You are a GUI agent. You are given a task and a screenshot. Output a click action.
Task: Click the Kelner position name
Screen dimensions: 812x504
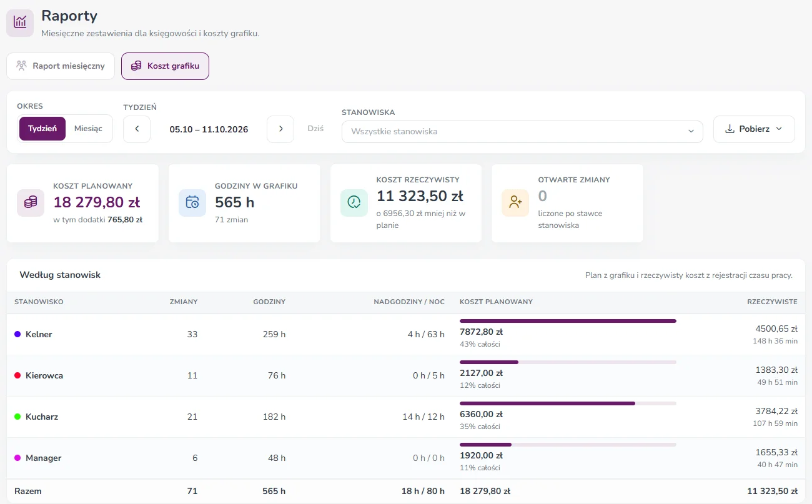[39, 334]
